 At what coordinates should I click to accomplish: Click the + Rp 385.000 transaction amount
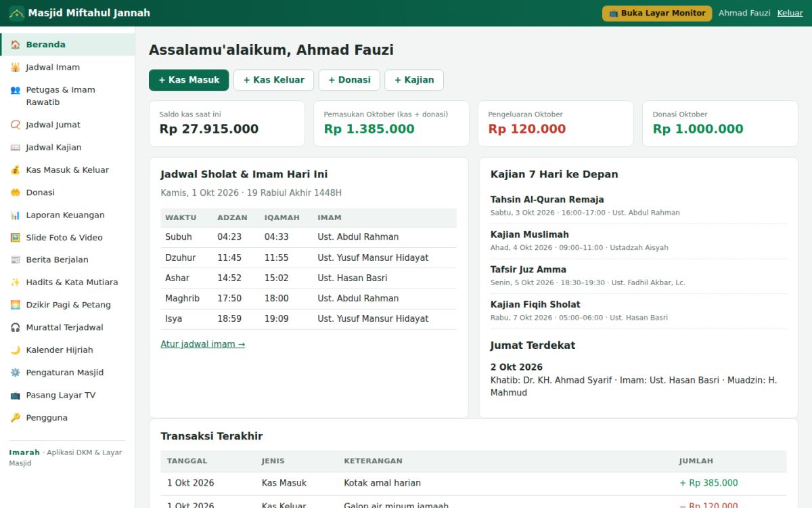pyautogui.click(x=708, y=484)
